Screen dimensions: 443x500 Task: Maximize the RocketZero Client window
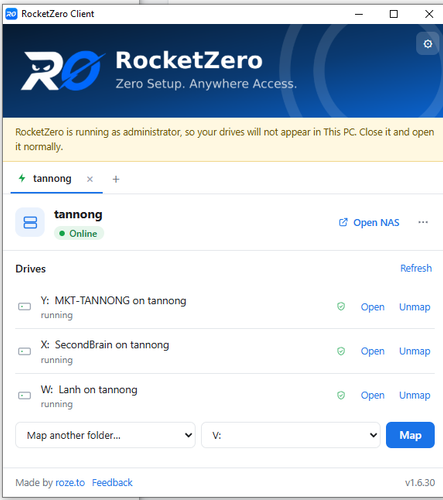(x=394, y=14)
